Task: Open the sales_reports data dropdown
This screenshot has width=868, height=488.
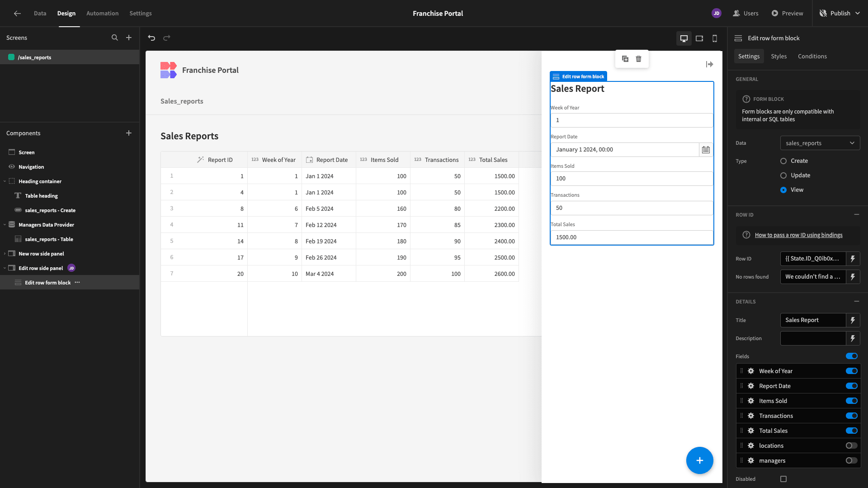Action: click(820, 143)
